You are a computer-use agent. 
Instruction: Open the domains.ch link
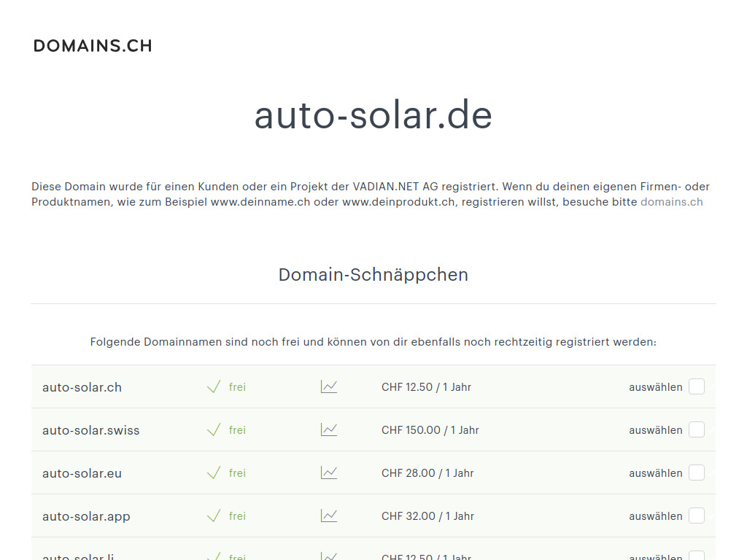(671, 202)
